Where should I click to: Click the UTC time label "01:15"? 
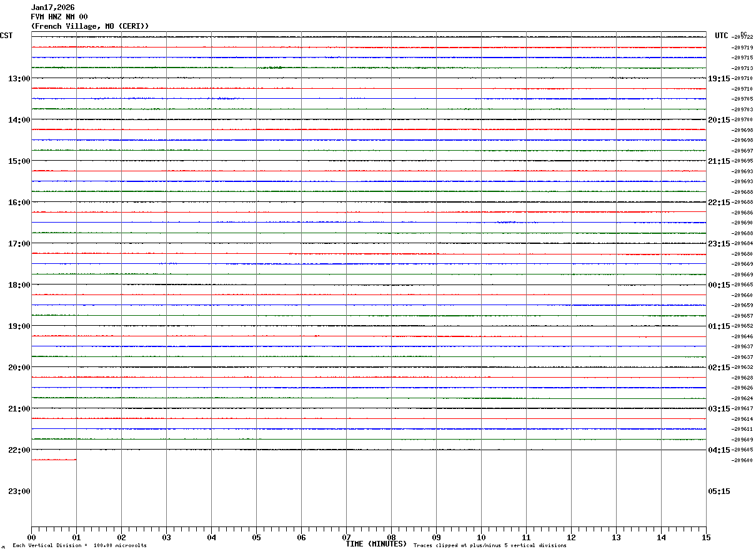click(719, 326)
